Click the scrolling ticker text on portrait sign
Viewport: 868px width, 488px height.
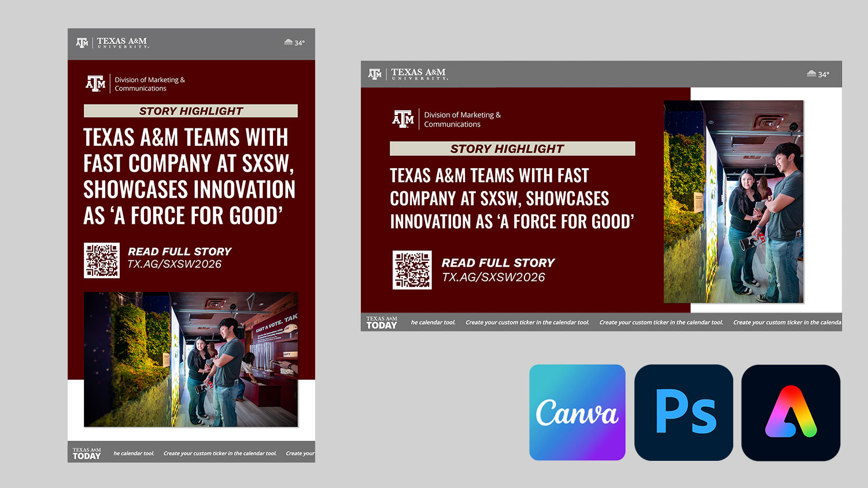click(x=214, y=453)
